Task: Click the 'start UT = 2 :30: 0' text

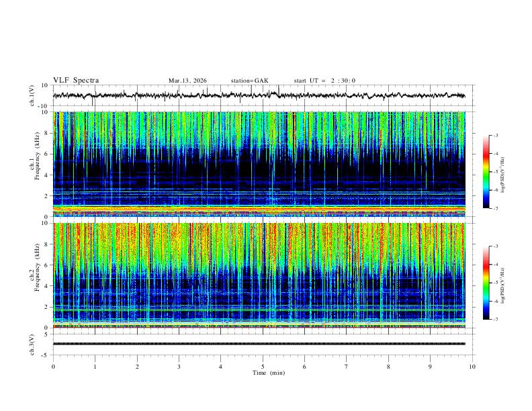Action: point(324,81)
